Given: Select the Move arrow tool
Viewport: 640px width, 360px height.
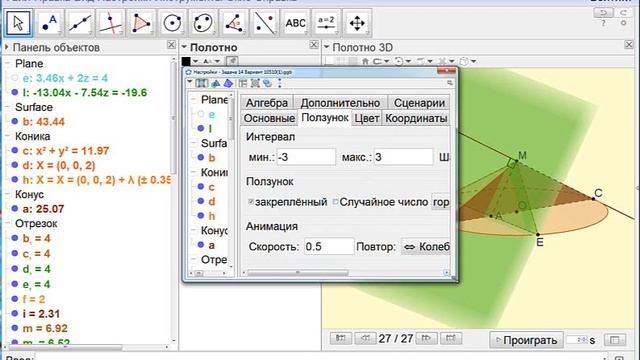Looking at the screenshot, I should point(18,23).
